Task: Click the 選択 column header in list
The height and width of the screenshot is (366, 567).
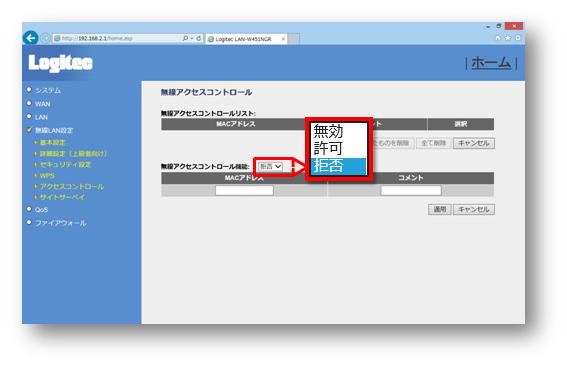Action: [x=461, y=124]
